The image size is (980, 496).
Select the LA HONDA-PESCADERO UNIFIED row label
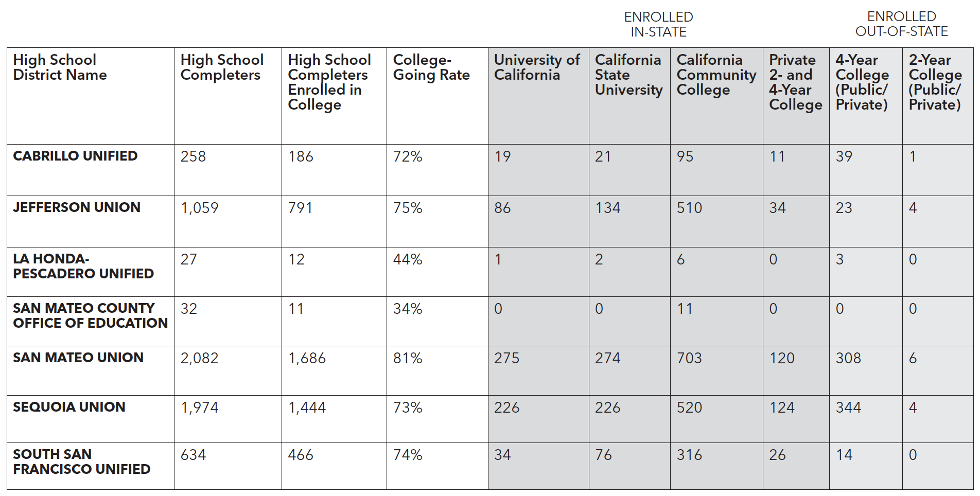coord(83,266)
